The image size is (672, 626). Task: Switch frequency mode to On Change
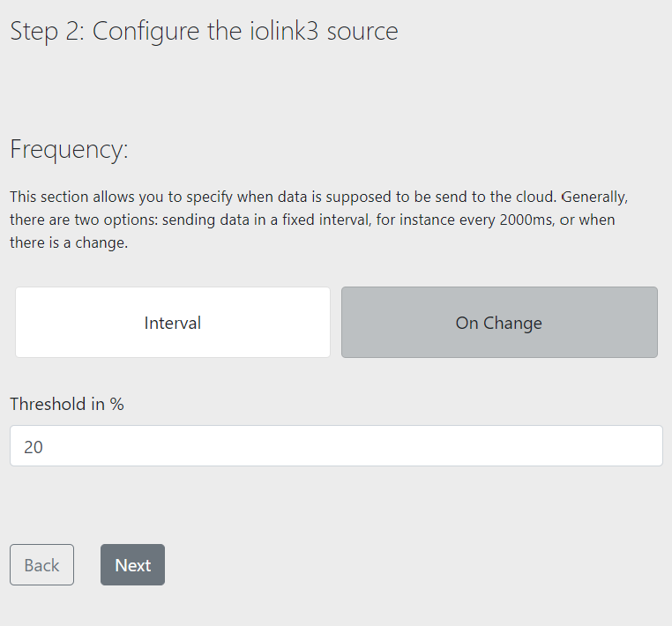pyautogui.click(x=499, y=323)
